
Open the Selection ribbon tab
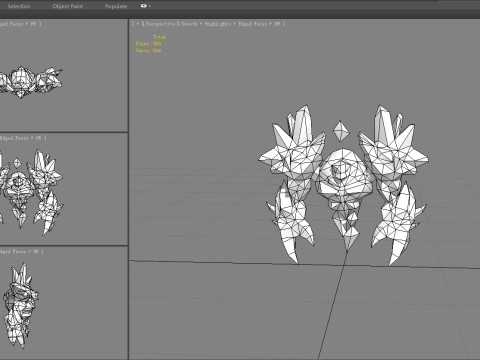coord(19,6)
